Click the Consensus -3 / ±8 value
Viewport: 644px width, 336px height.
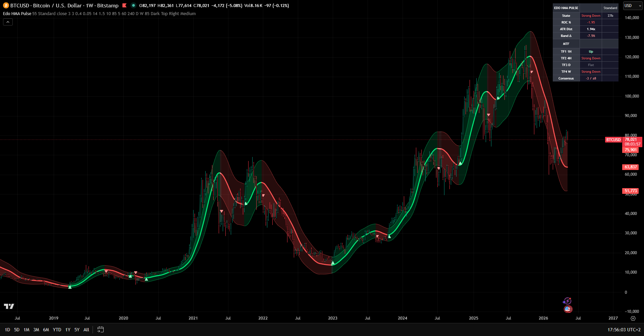591,78
